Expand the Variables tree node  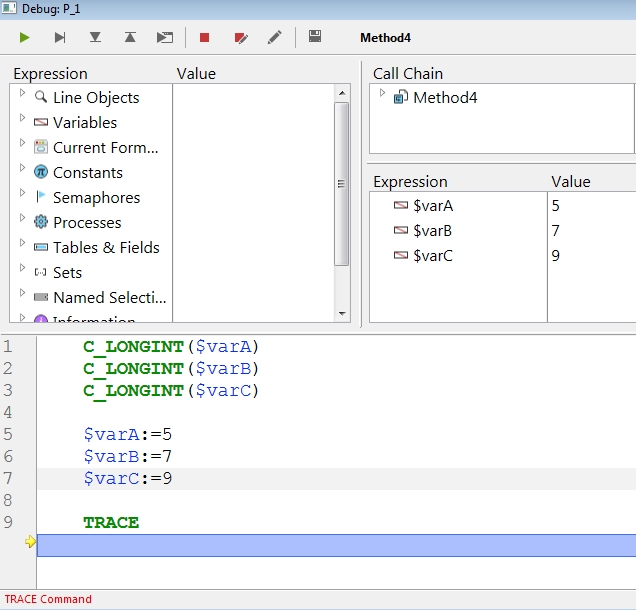[23, 119]
